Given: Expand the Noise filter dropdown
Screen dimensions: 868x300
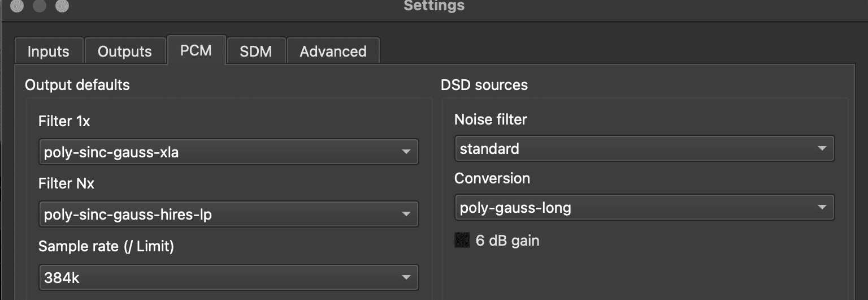Looking at the screenshot, I should [x=644, y=149].
